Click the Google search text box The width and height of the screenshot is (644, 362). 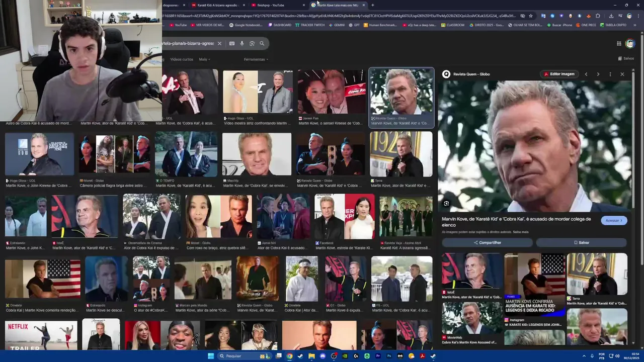(x=189, y=43)
